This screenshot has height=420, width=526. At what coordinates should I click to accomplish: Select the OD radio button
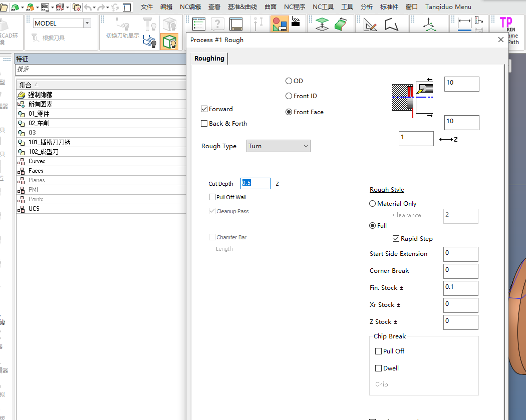[289, 81]
